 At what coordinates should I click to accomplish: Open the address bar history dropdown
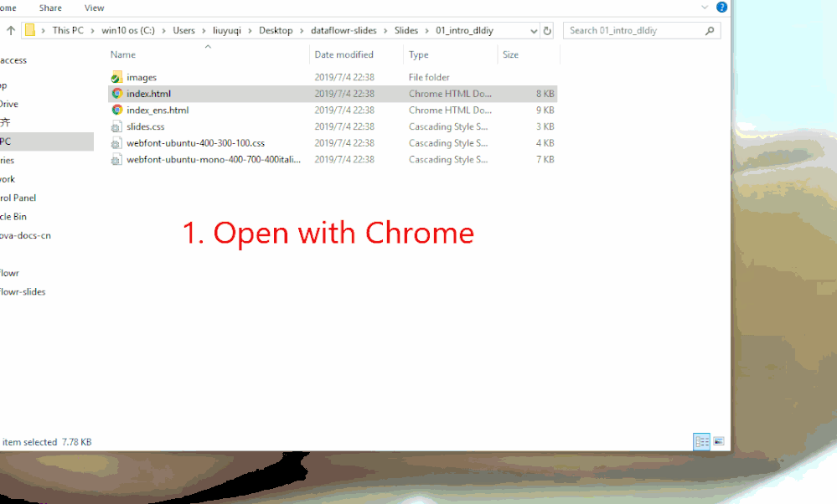tap(533, 31)
